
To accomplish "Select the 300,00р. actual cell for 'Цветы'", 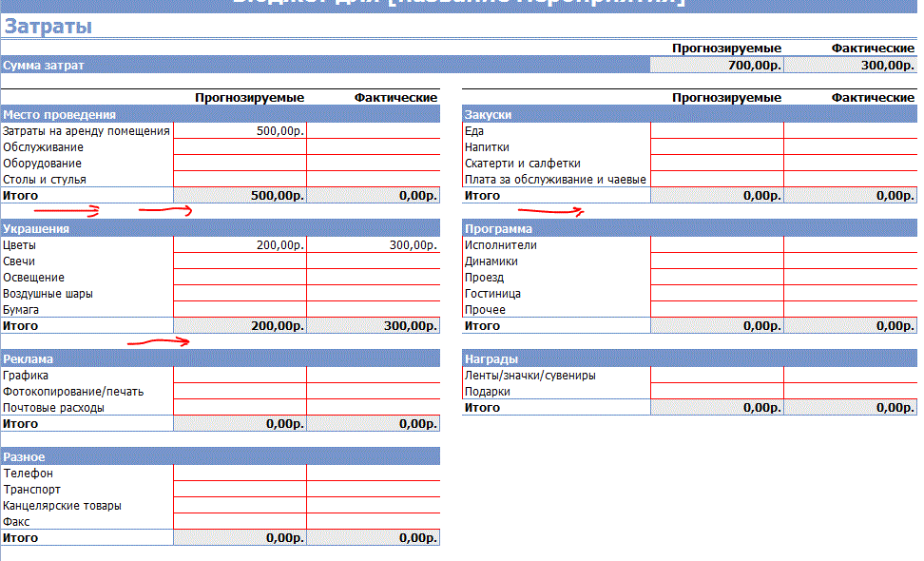I will 373,244.
